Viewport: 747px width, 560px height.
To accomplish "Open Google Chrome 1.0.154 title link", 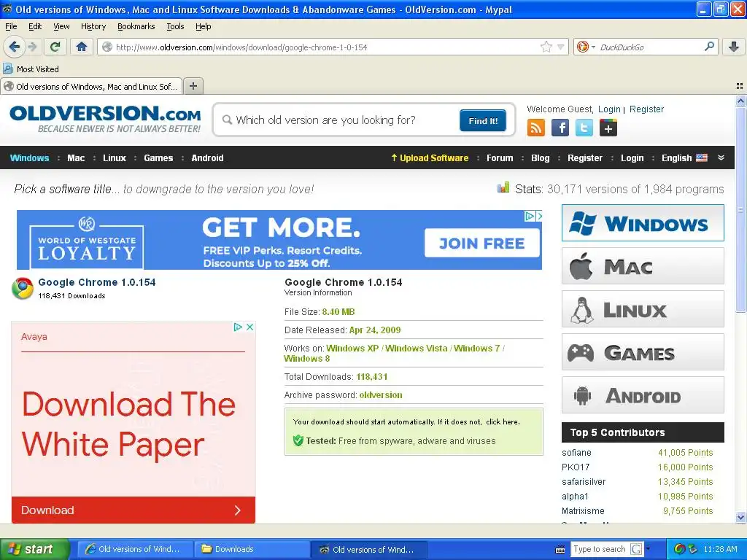I will pyautogui.click(x=97, y=282).
